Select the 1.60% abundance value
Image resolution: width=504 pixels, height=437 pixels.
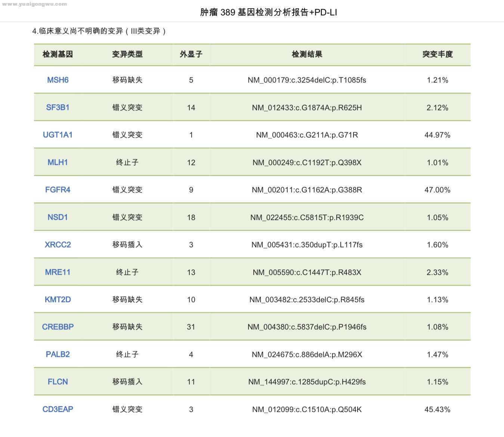(437, 245)
